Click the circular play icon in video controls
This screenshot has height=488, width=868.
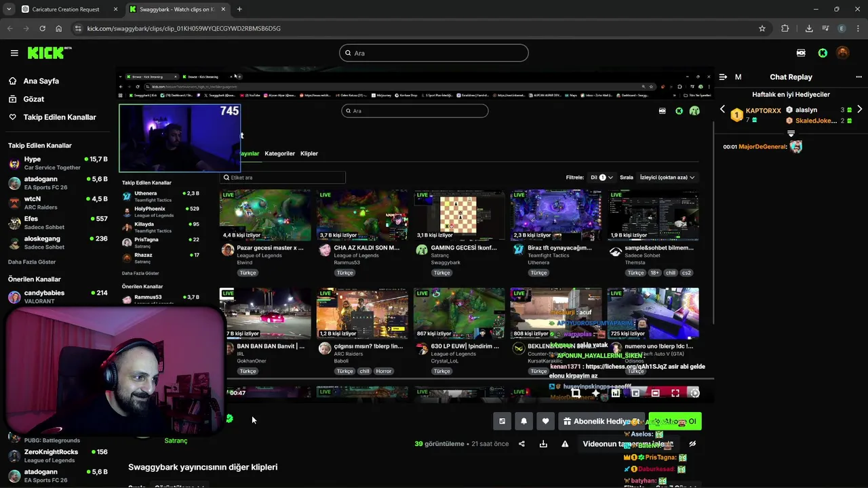(694, 392)
